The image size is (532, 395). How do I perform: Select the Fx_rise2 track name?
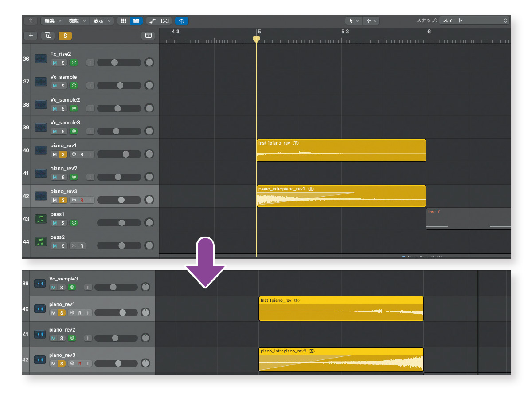61,54
